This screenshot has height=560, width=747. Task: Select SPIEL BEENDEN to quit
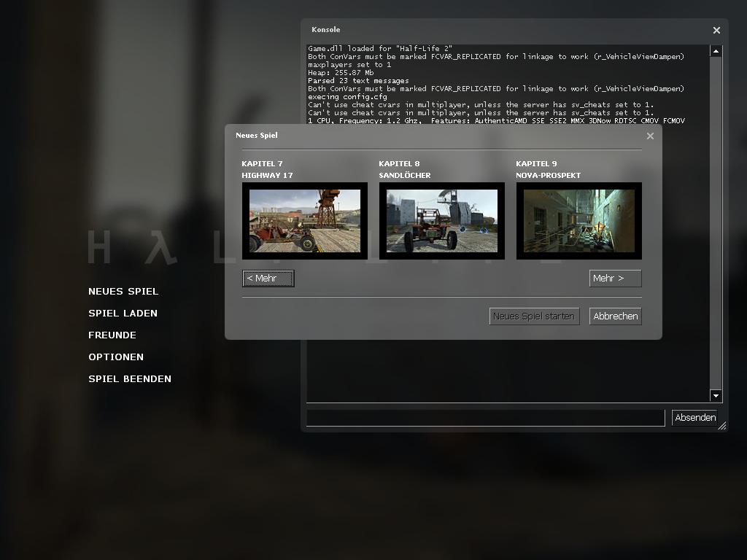click(x=130, y=379)
